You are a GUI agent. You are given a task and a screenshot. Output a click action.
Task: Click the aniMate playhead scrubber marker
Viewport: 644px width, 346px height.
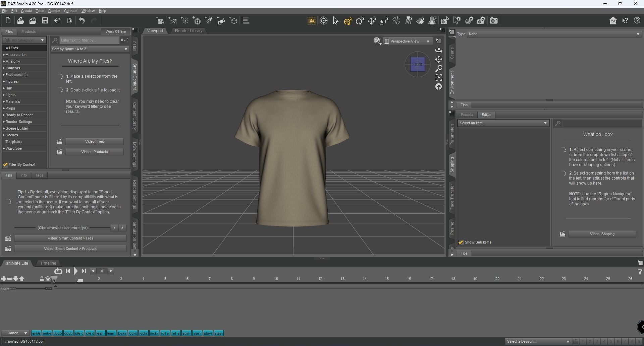pos(54,279)
